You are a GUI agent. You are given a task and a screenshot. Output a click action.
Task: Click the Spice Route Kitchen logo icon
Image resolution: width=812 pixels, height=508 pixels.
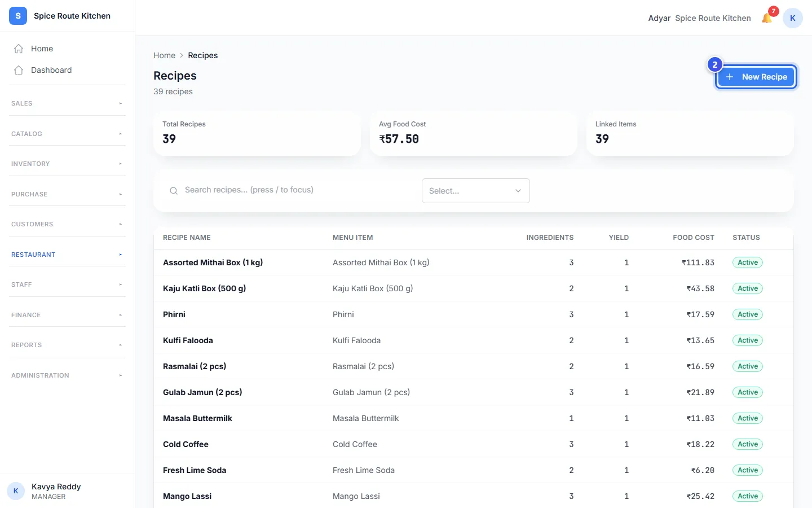click(18, 16)
